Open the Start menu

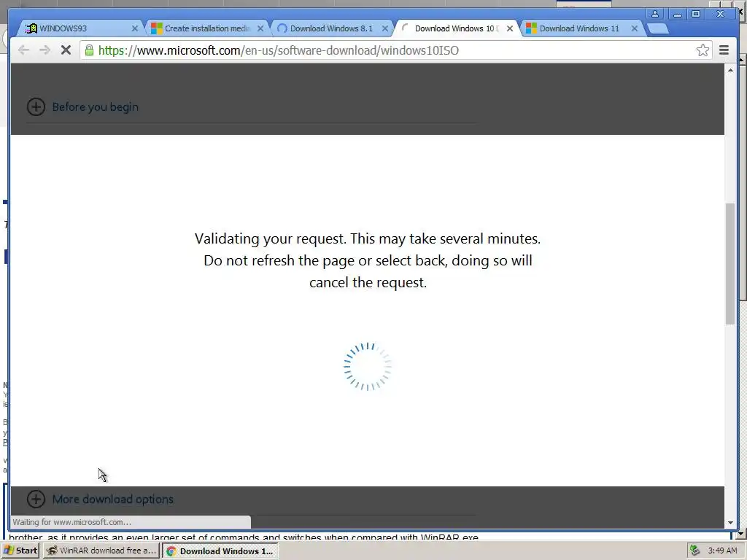tap(20, 551)
